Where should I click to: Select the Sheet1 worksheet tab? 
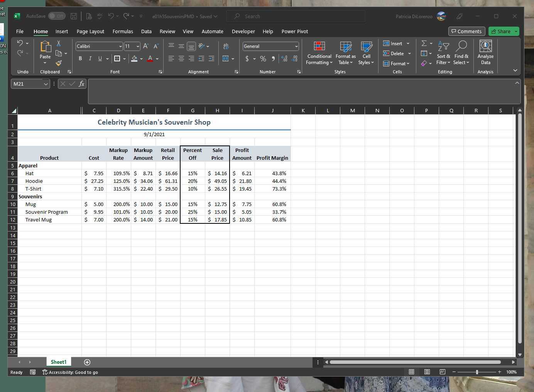click(59, 362)
